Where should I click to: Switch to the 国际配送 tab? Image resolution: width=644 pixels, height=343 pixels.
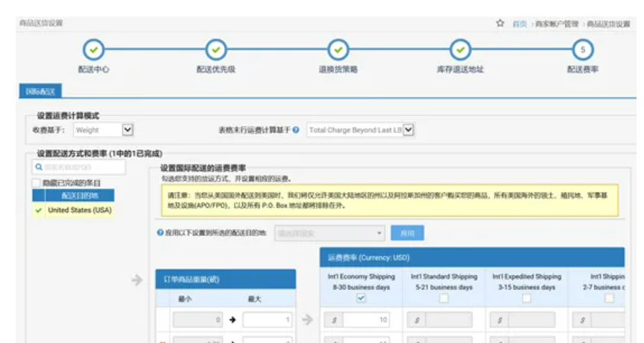tap(40, 91)
